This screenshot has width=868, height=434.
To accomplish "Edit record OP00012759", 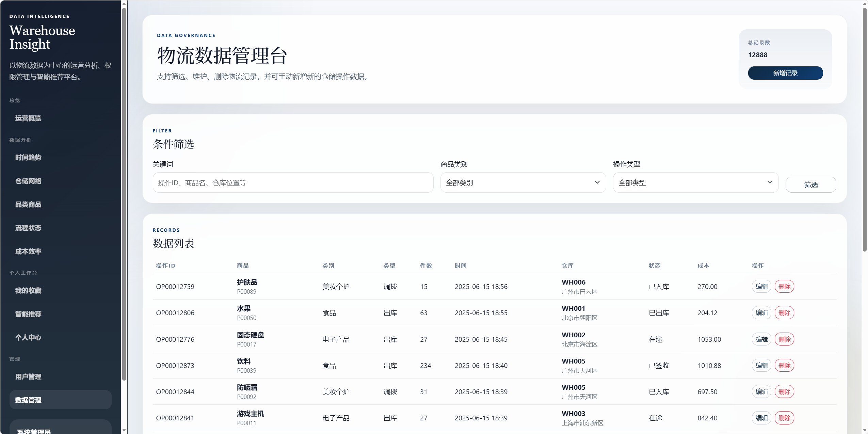I will click(761, 286).
